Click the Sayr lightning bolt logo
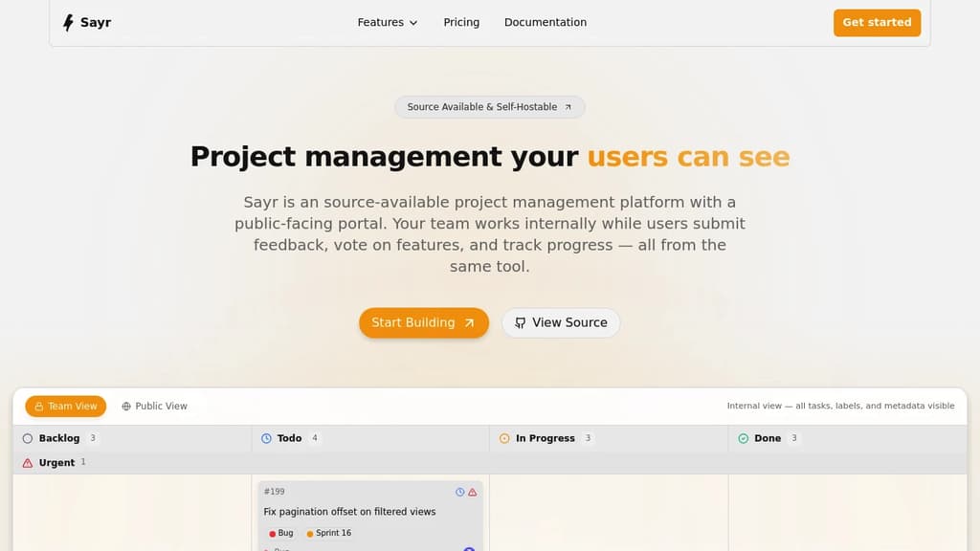 (x=69, y=22)
